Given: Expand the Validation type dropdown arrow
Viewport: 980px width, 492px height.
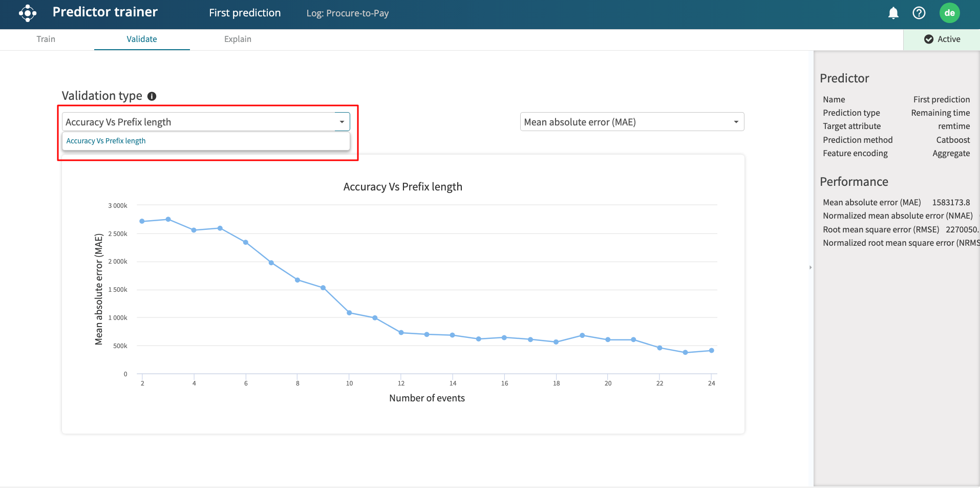Looking at the screenshot, I should click(x=342, y=122).
